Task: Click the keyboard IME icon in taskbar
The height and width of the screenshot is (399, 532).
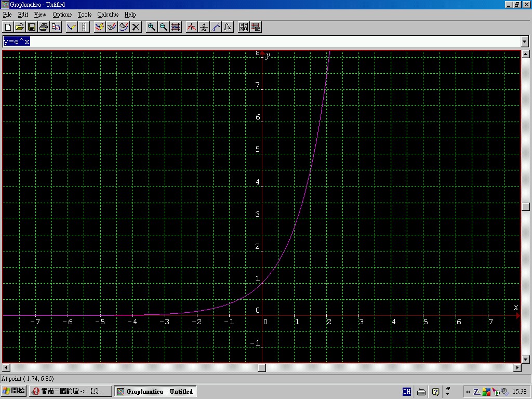Action: tap(421, 392)
